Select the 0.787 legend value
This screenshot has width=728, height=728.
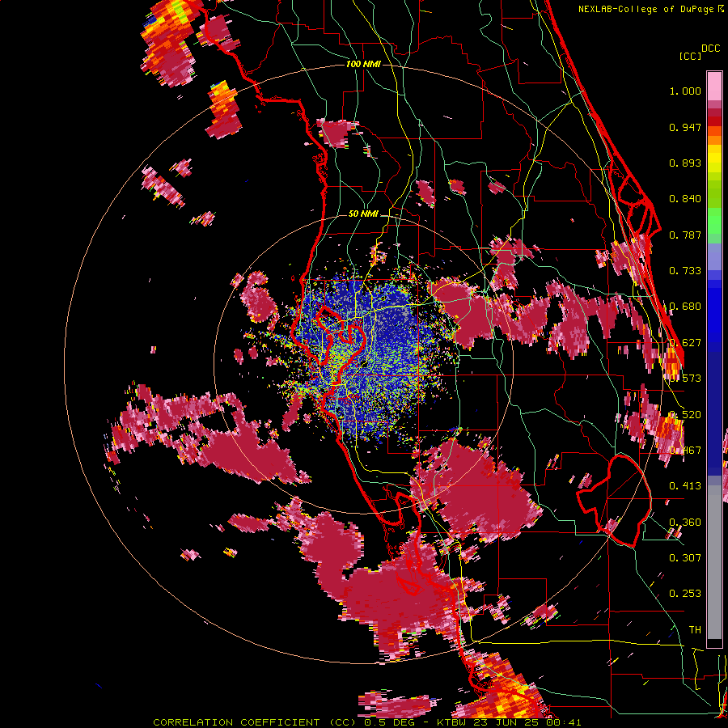(685, 235)
